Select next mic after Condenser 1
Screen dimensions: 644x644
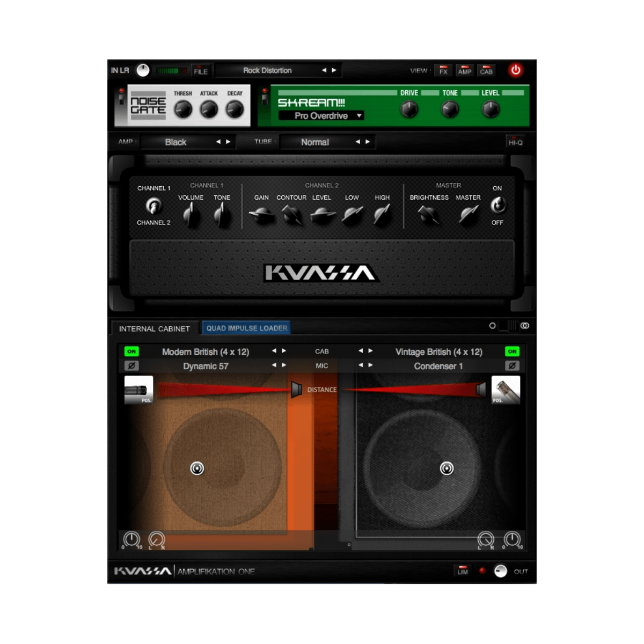pos(370,365)
